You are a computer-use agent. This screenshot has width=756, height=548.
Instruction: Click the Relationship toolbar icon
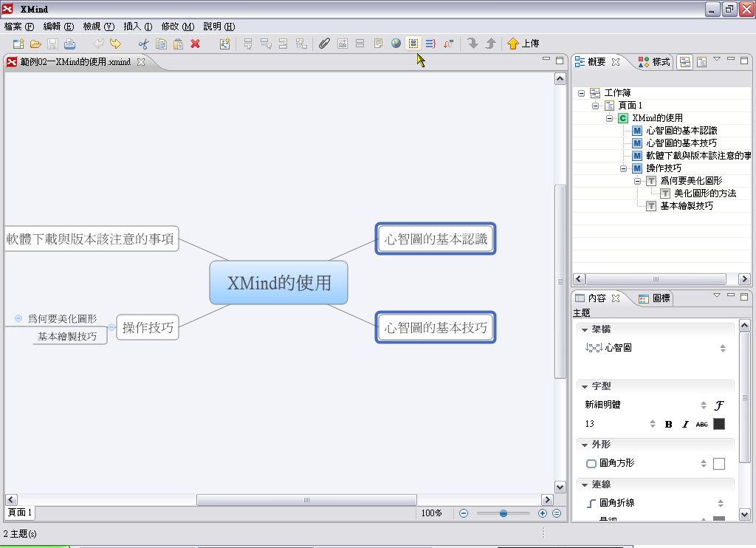click(x=448, y=44)
